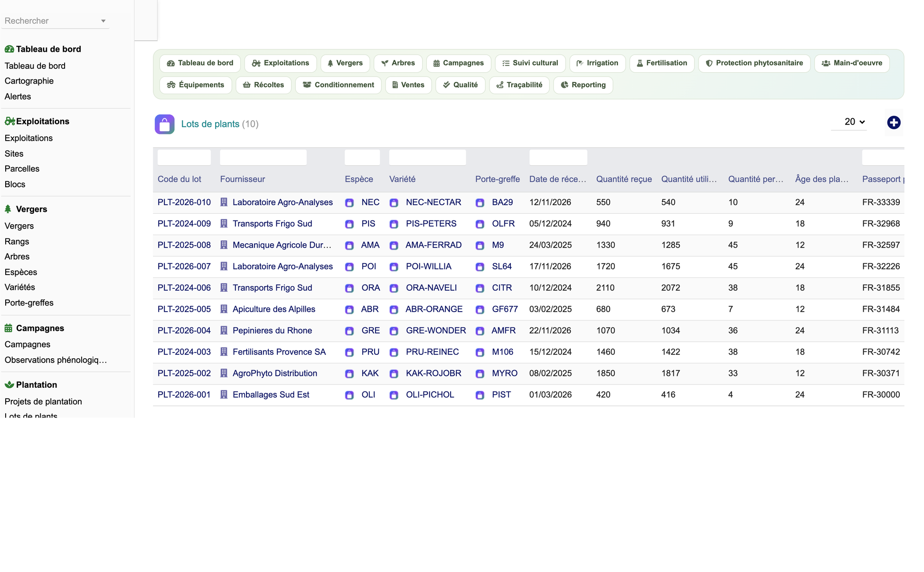Click the Variété filter field
Screen dimensions: 924x572
[427, 157]
